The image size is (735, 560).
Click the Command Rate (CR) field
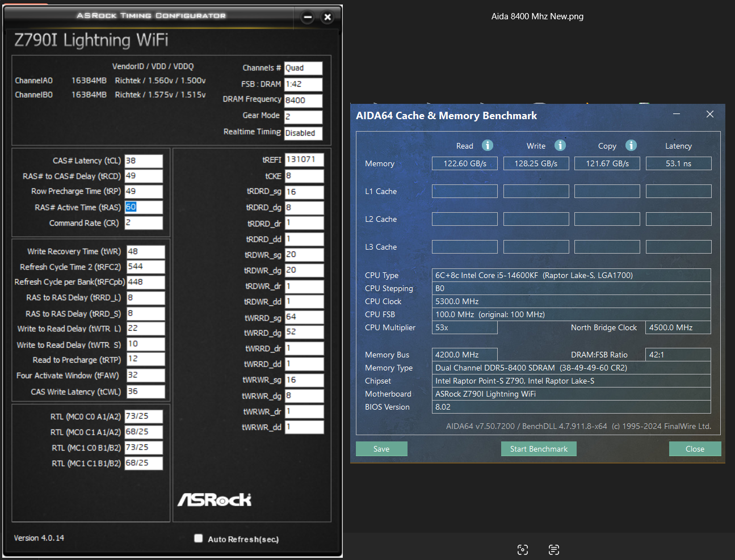point(144,222)
